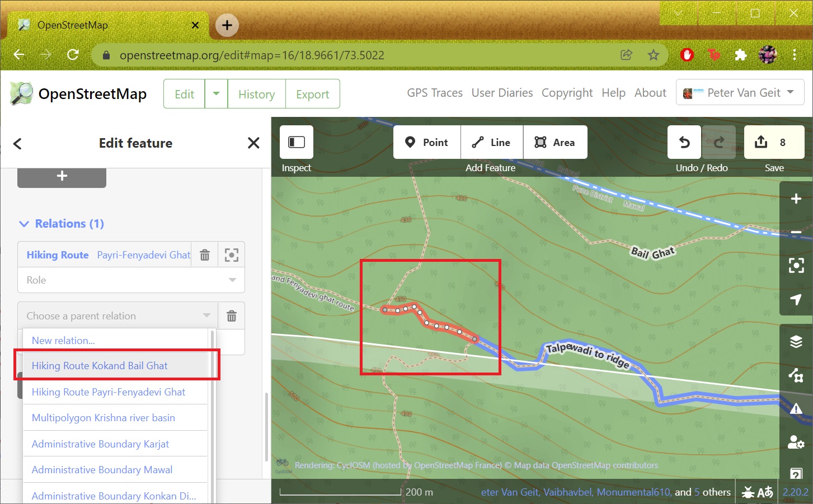The height and width of the screenshot is (504, 813).
Task: Share this page from address bar
Action: [x=626, y=55]
